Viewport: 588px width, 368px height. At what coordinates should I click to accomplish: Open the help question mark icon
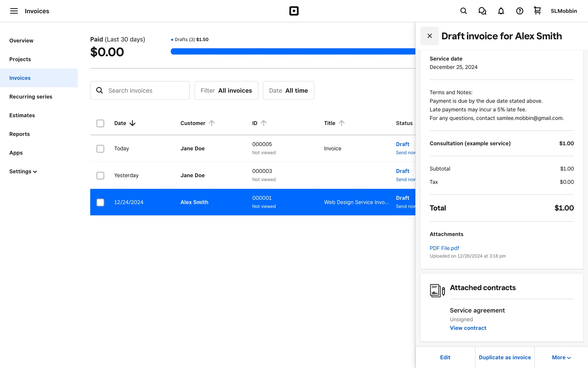point(519,11)
